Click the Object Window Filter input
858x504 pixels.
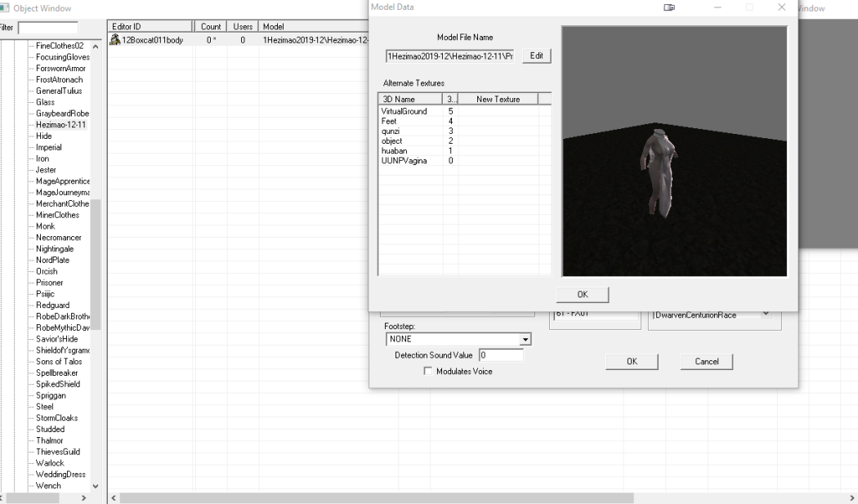(48, 27)
